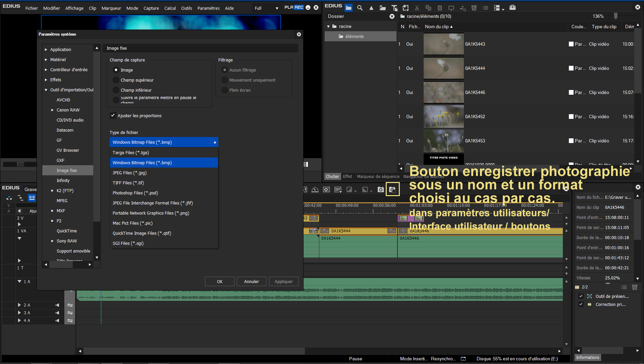Select Mouvement uniquement radio option
The height and width of the screenshot is (364, 644).
click(x=225, y=80)
